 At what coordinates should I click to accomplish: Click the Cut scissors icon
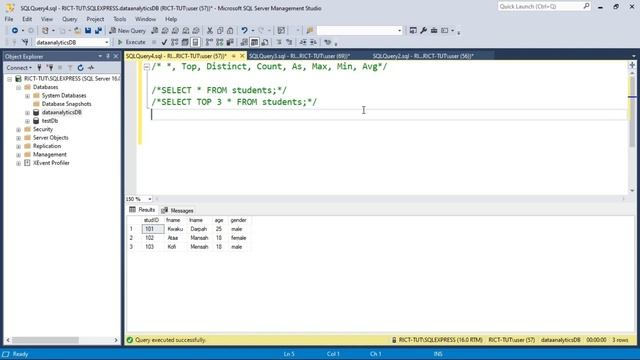[x=210, y=31]
